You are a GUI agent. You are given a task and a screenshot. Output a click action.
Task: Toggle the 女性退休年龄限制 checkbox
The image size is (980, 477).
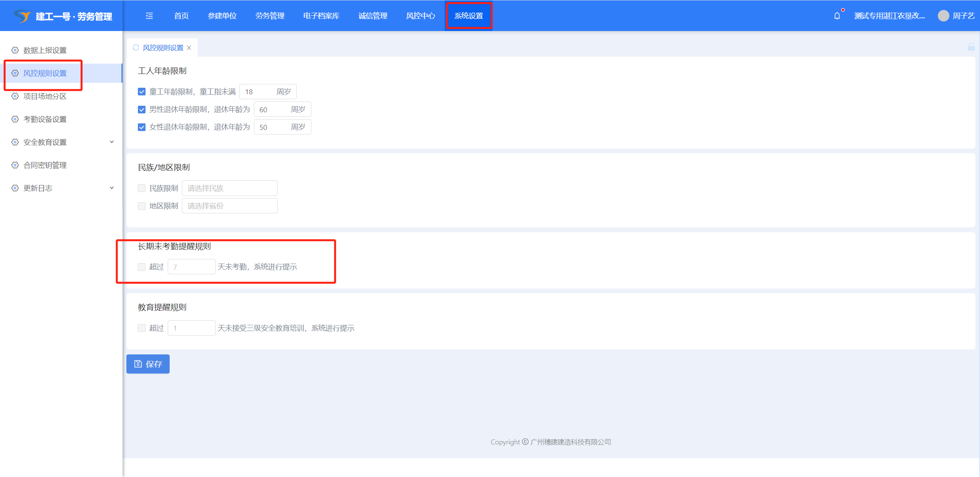coord(142,127)
